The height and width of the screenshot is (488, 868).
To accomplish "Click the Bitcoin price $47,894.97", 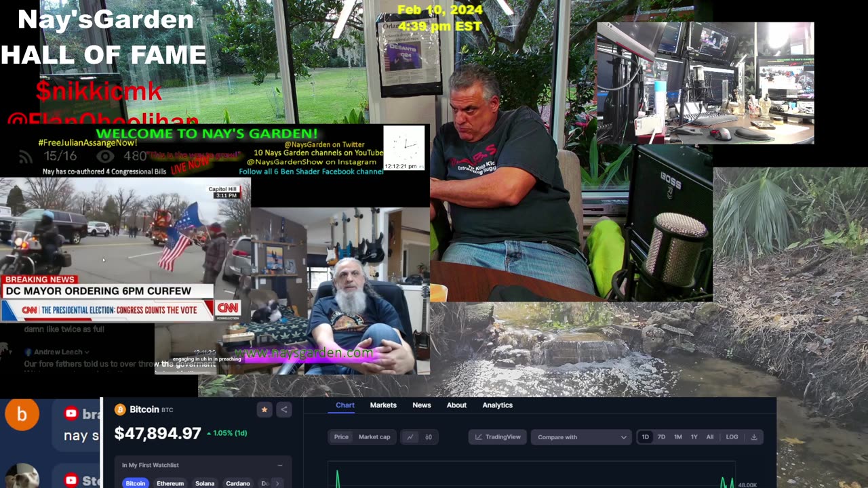I will (x=158, y=434).
